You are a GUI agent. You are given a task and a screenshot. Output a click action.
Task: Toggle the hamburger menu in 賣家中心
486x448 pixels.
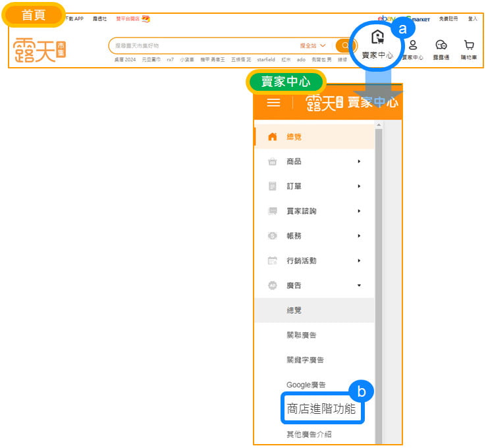(273, 103)
